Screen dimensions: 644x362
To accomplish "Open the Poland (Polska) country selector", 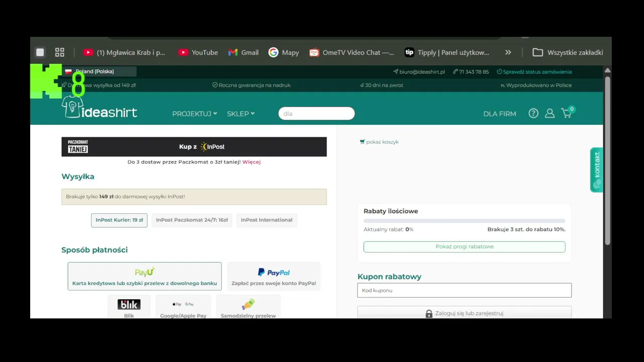I will [x=100, y=71].
